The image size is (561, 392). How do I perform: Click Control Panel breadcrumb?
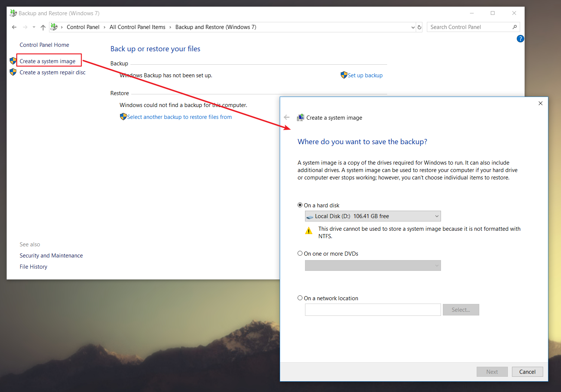[x=83, y=27]
